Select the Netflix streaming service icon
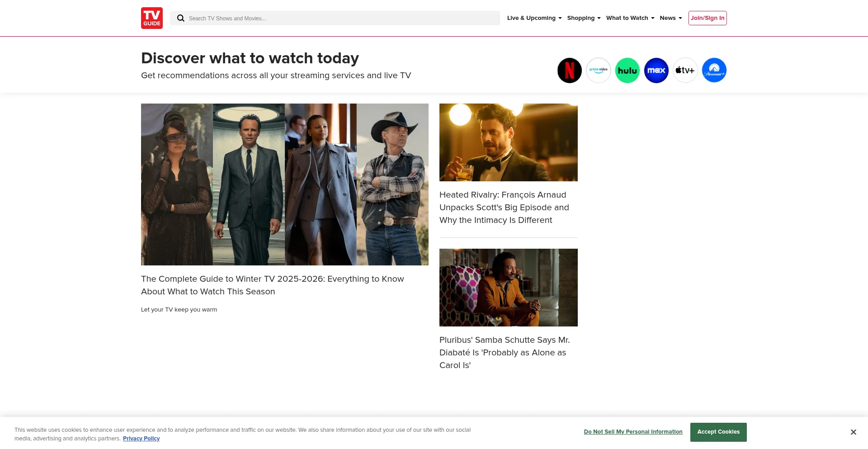 [569, 71]
